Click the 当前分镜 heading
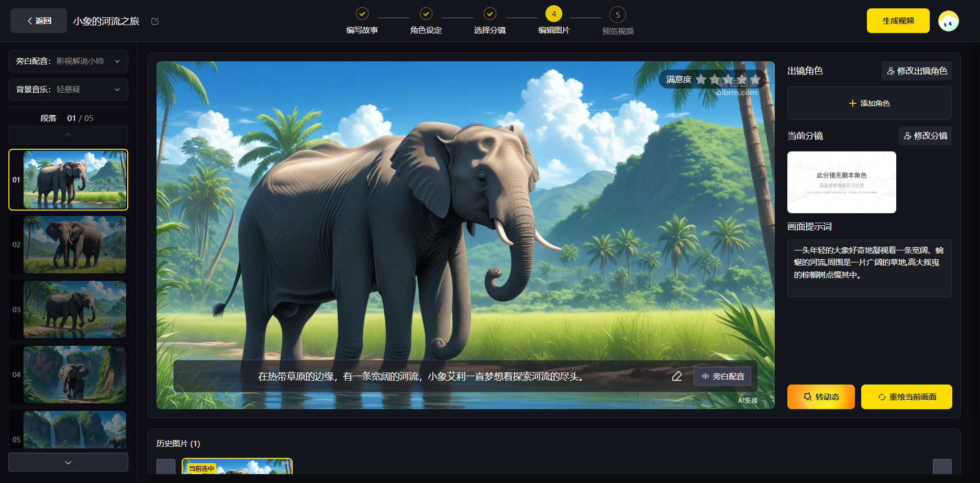 pos(805,136)
